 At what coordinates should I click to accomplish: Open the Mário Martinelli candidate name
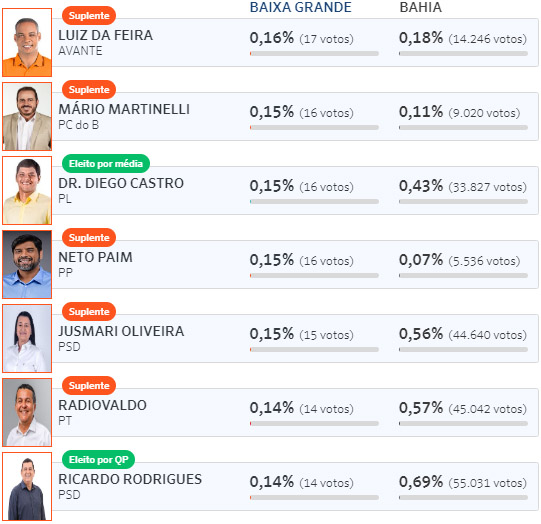[124, 109]
